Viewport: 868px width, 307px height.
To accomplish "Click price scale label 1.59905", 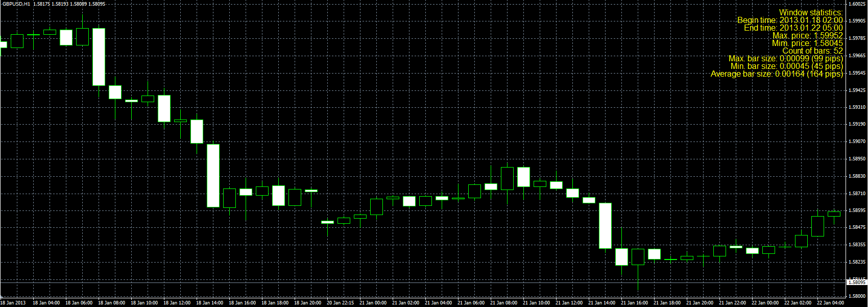I will point(857,21).
